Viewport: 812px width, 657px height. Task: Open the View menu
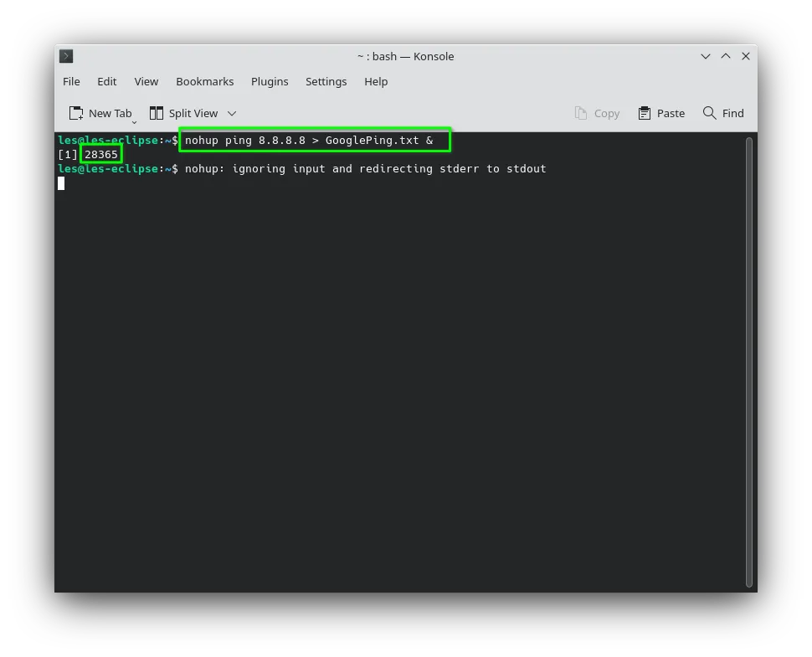146,81
